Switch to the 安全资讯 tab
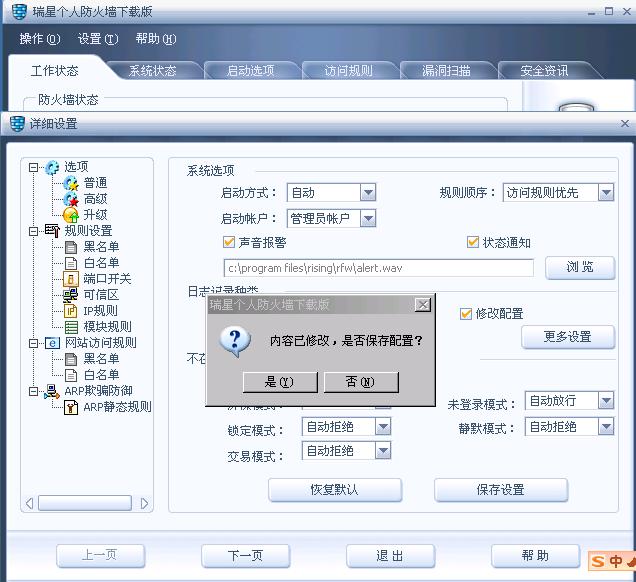 [544, 71]
